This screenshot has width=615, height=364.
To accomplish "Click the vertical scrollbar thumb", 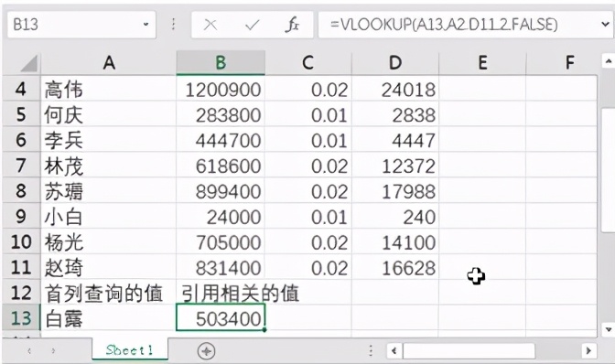I will pyautogui.click(x=609, y=170).
